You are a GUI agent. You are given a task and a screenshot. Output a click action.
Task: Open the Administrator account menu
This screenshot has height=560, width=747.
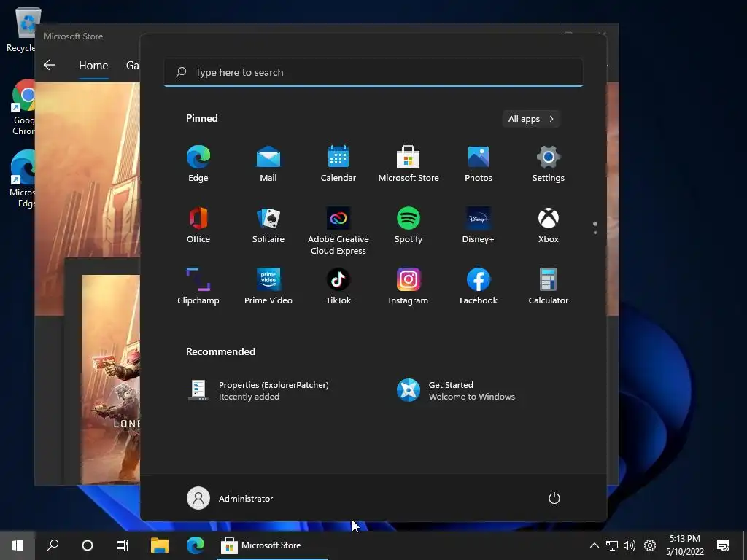click(230, 499)
